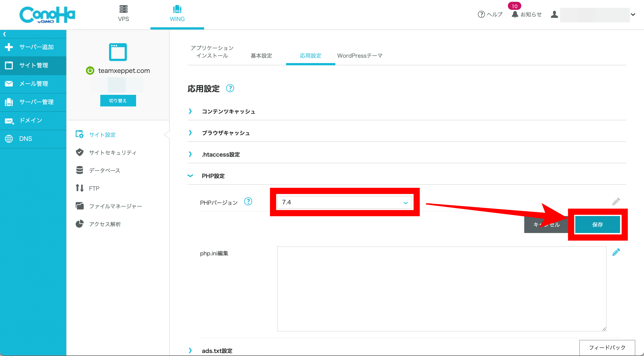644x356 pixels.
Task: Open メール管理 in sidebar
Action: point(33,84)
